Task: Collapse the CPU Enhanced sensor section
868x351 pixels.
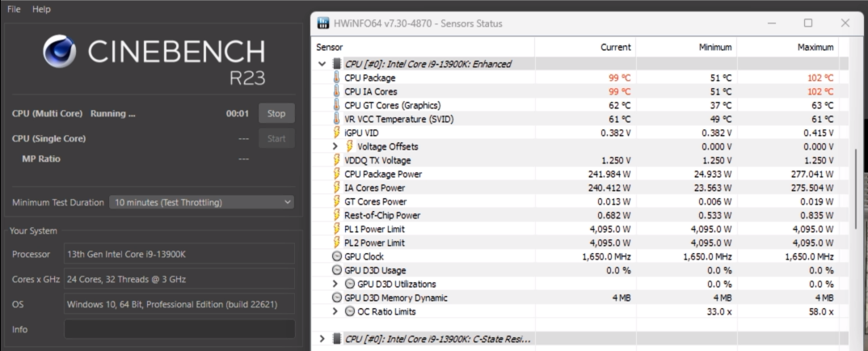Action: pos(322,64)
